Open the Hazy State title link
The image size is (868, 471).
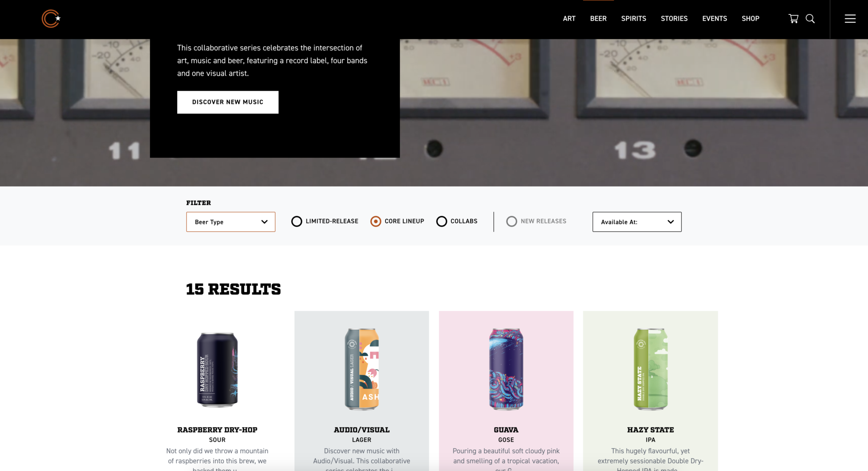tap(651, 430)
